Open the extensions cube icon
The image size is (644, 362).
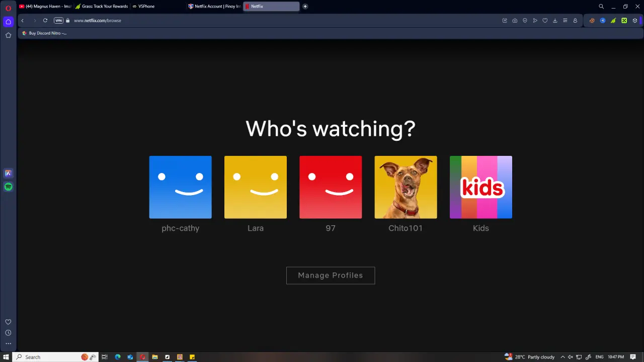tap(635, 21)
